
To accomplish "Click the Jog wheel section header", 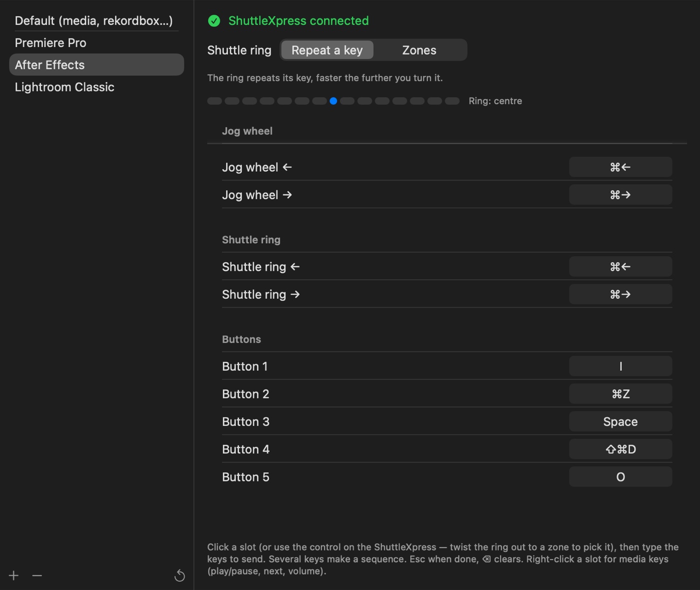I will pyautogui.click(x=247, y=131).
